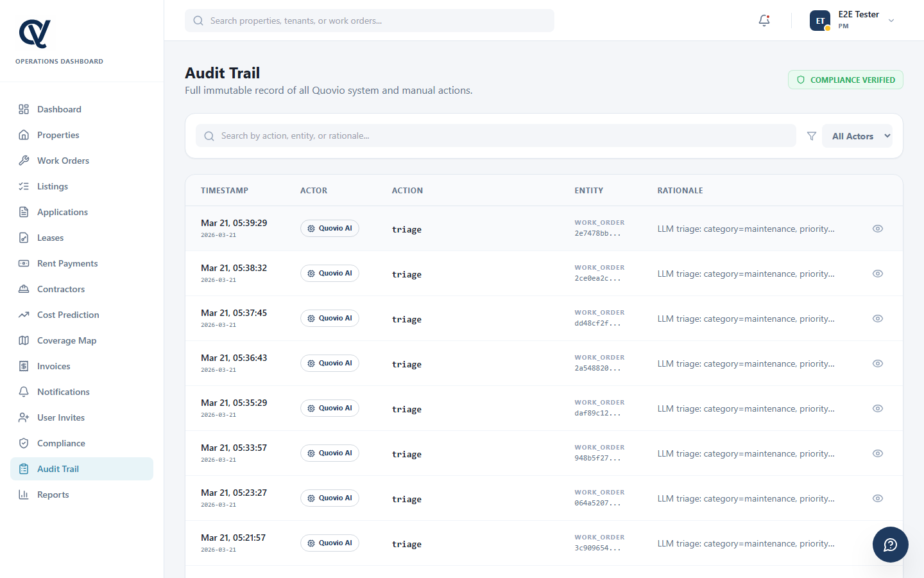Open the Coverage Map section
The width and height of the screenshot is (924, 578).
tap(67, 340)
